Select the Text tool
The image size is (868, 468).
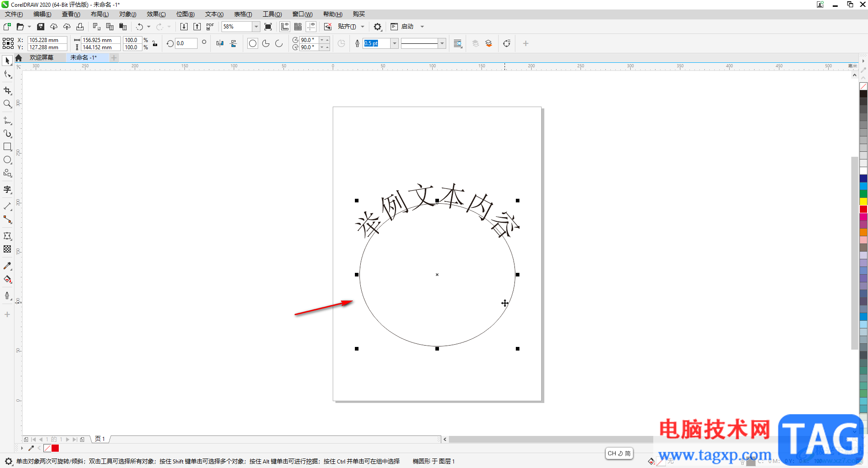coord(7,190)
